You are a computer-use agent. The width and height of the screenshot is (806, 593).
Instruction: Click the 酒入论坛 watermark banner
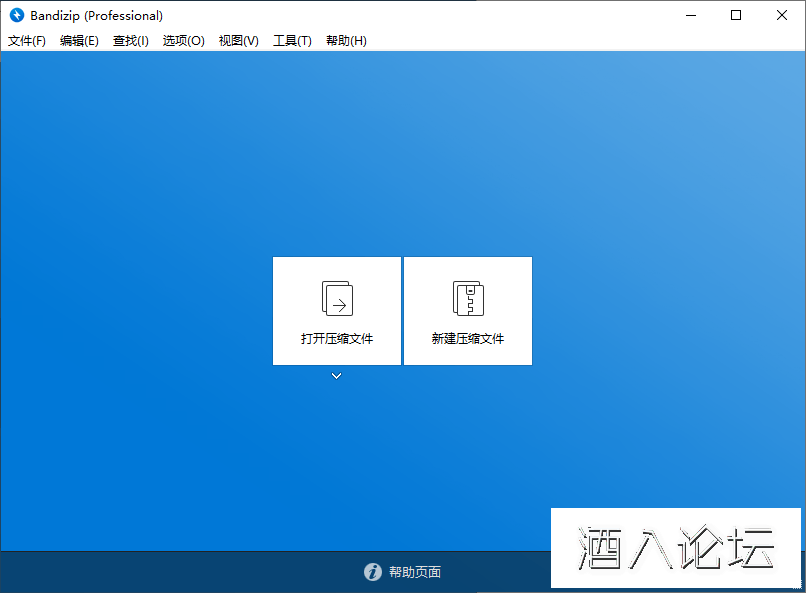click(x=676, y=547)
